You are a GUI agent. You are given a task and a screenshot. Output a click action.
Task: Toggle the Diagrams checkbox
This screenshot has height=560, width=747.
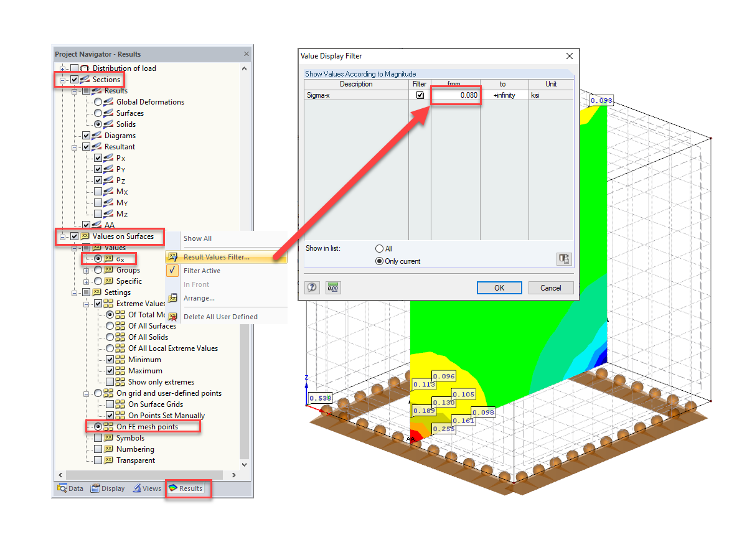86,136
